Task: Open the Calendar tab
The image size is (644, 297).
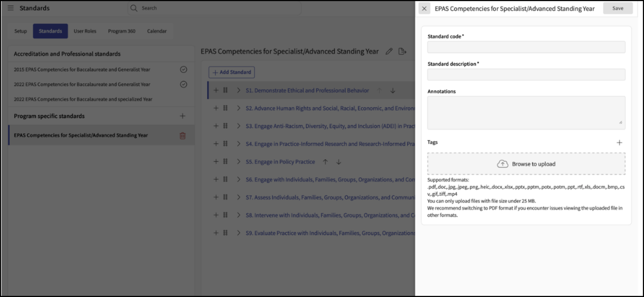Action: (x=157, y=31)
